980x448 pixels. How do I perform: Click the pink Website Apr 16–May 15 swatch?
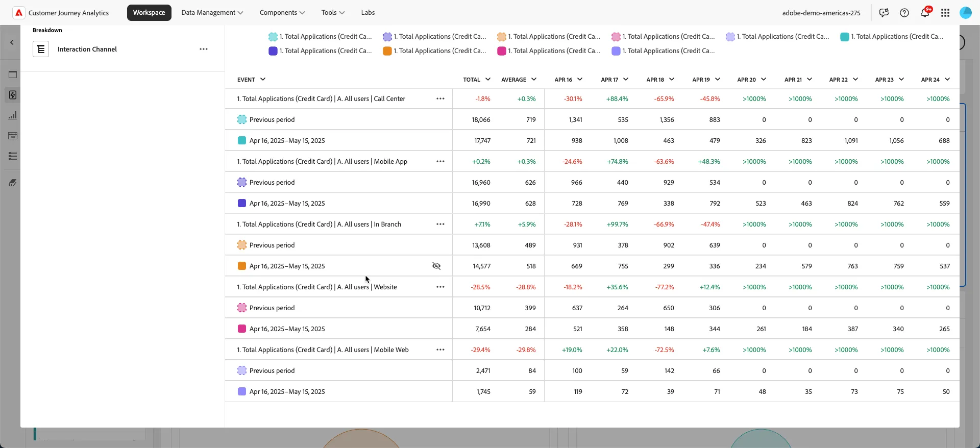242,329
